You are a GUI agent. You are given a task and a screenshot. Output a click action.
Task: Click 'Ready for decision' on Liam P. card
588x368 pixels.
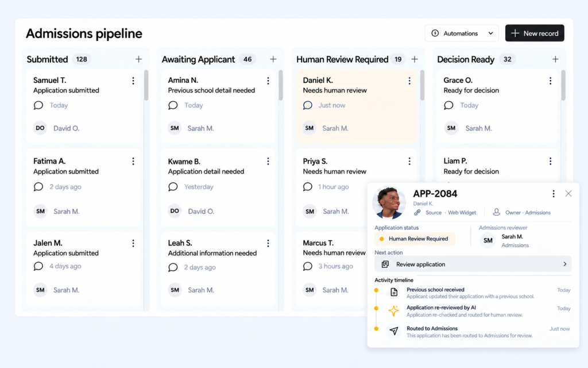(x=471, y=171)
